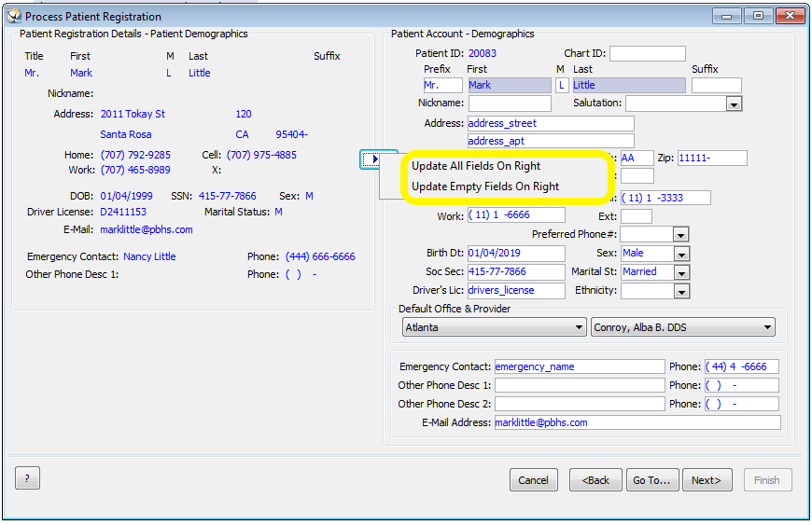Screen dimensions: 812x525
Task: Open the Ethnicity dropdown
Action: coord(681,292)
